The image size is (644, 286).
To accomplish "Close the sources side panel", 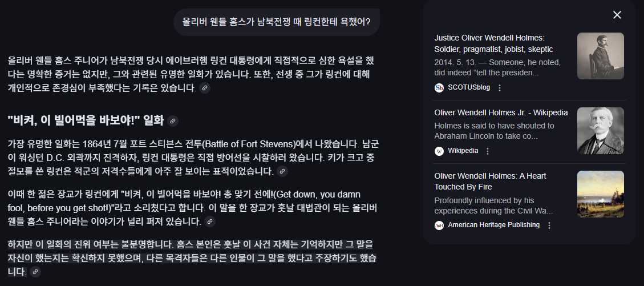I will (617, 15).
